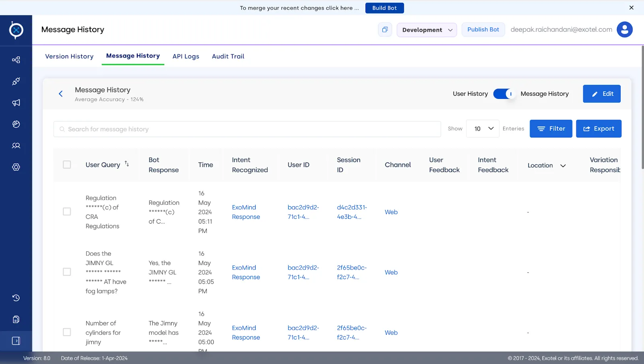
Task: Sort by User Query arrows icon
Action: click(127, 164)
